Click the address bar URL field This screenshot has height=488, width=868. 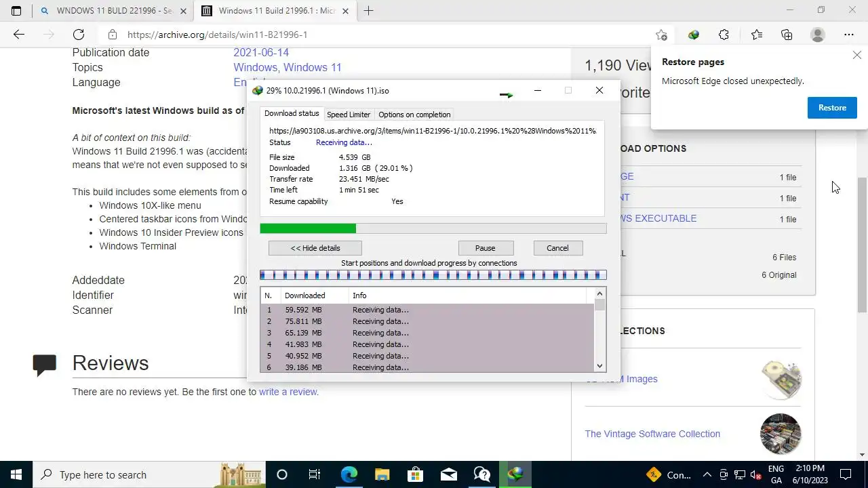pos(387,35)
